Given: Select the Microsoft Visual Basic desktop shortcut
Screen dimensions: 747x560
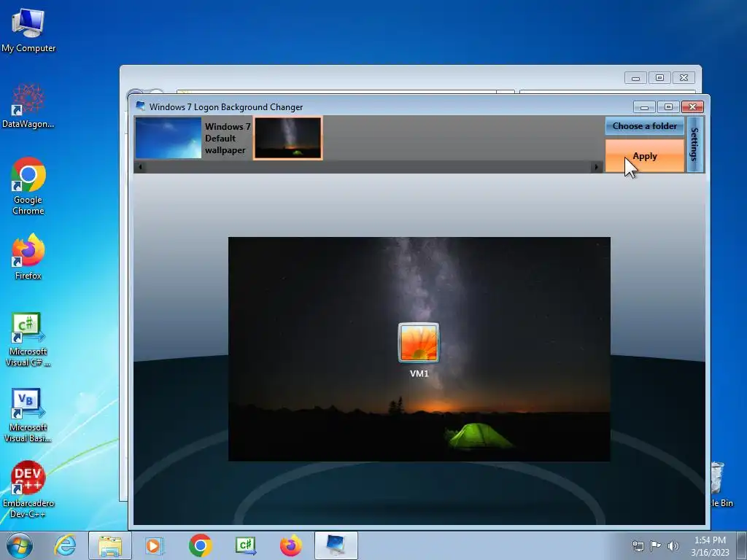Looking at the screenshot, I should [28, 415].
